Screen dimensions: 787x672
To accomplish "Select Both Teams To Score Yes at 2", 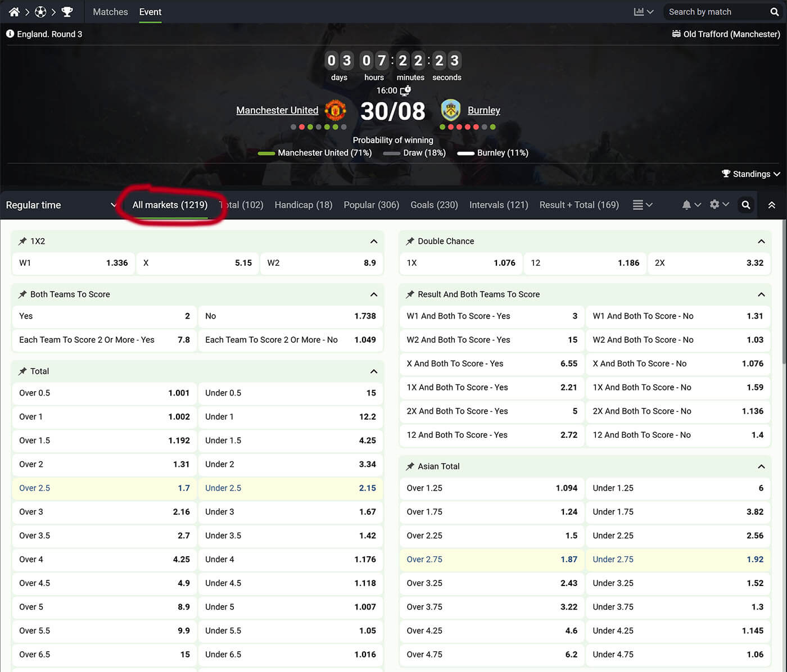I will [x=105, y=316].
